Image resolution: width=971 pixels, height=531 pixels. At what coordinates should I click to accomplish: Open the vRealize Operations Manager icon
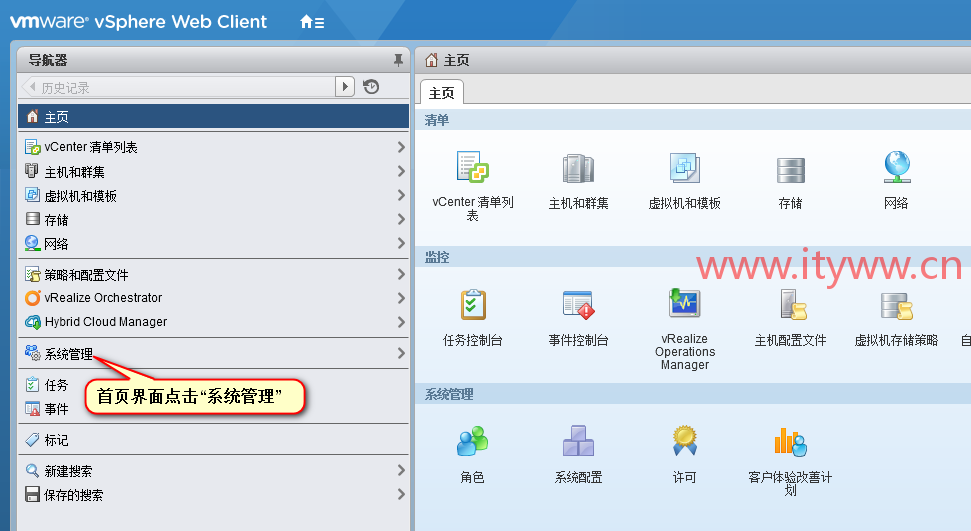[684, 302]
